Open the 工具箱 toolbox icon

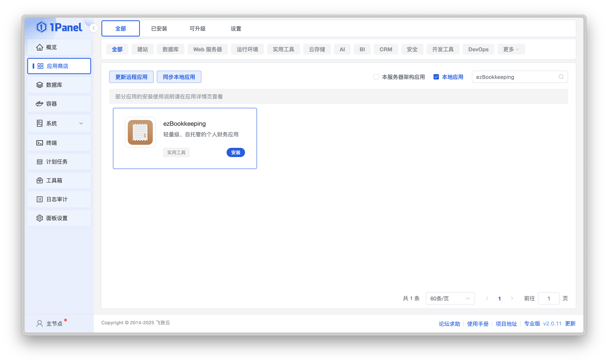tap(40, 180)
